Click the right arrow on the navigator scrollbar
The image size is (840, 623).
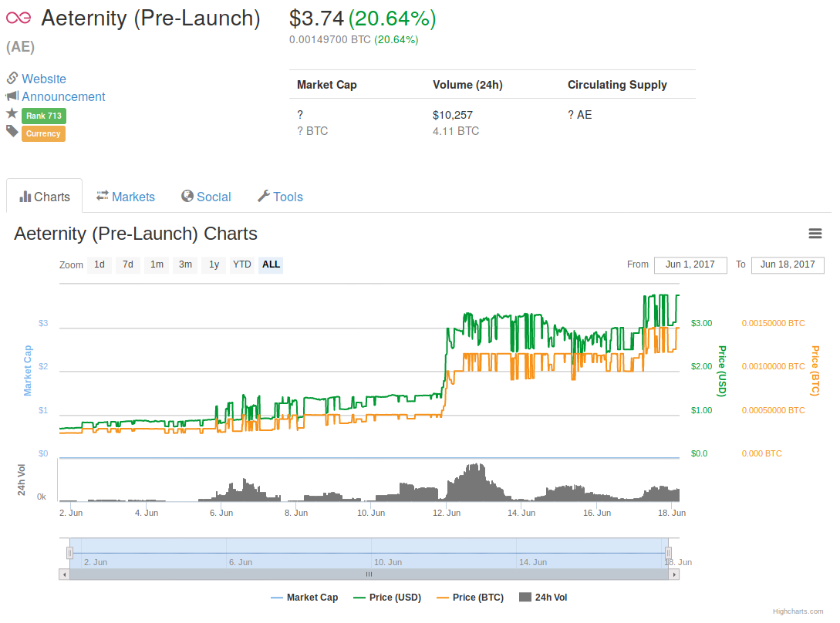pos(677,574)
